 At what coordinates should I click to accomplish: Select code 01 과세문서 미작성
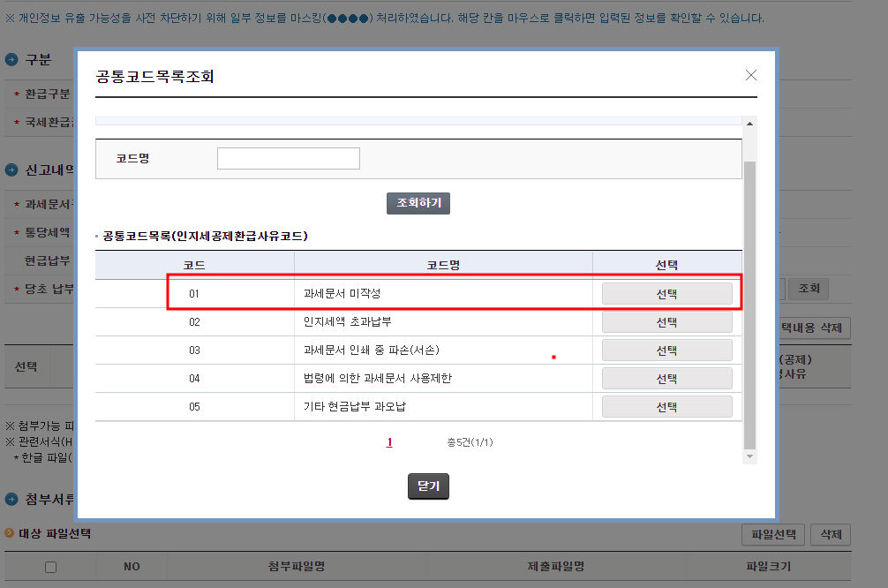666,293
